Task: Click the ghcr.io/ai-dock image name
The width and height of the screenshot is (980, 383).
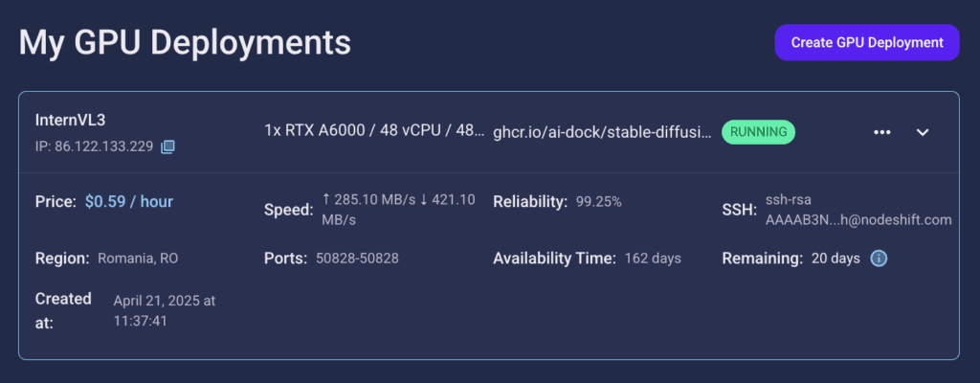Action: click(602, 132)
